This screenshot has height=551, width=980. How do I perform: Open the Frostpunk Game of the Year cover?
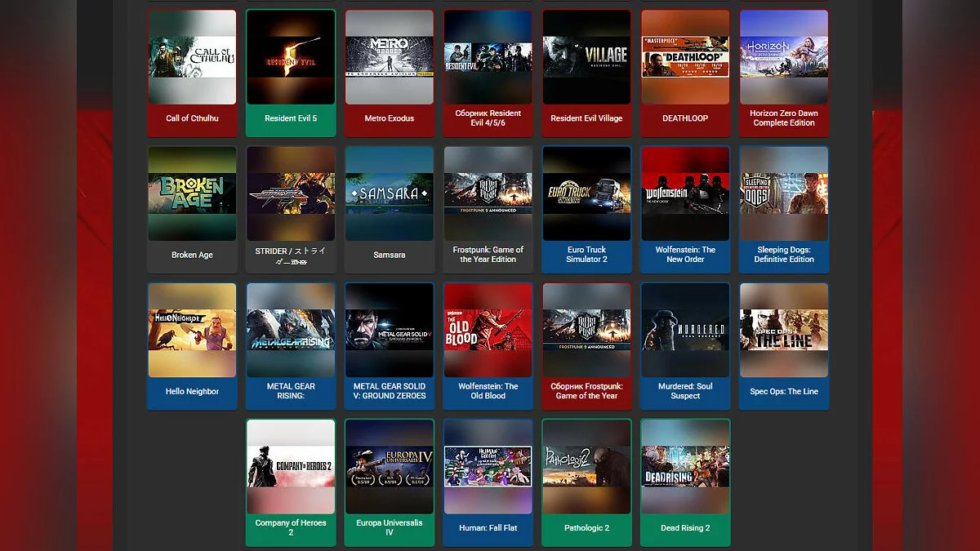point(488,193)
